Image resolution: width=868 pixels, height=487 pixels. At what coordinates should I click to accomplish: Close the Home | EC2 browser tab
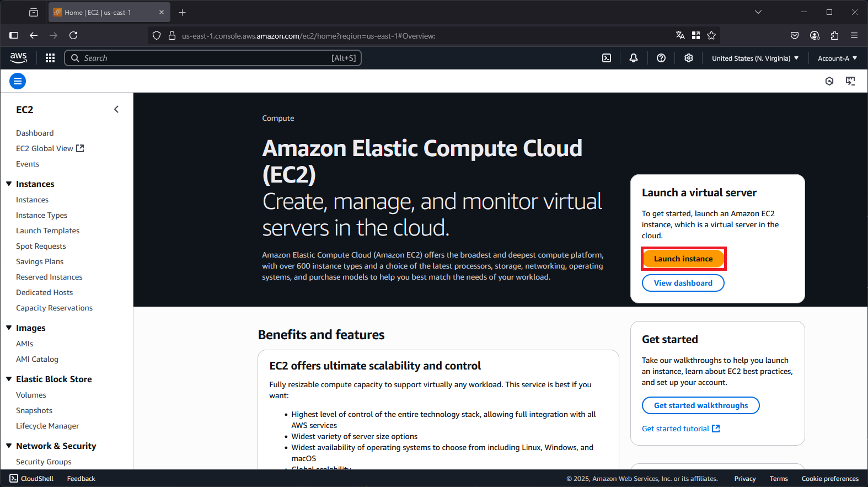tap(162, 12)
